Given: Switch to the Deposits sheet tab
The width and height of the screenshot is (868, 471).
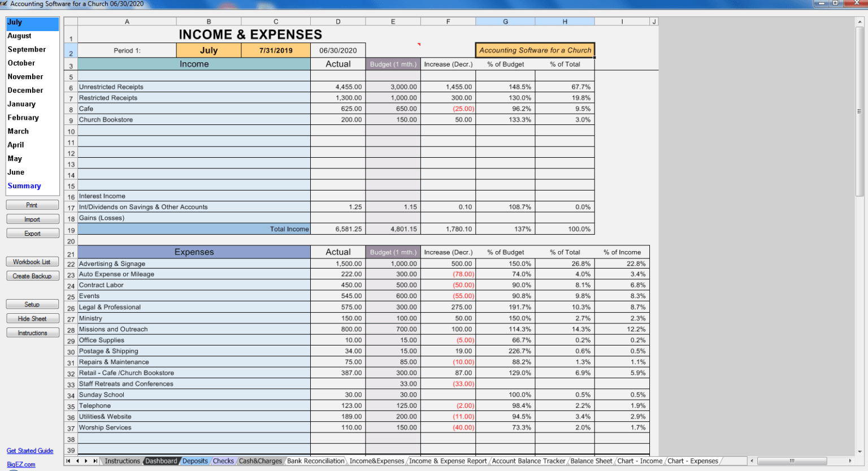Looking at the screenshot, I should (x=195, y=461).
